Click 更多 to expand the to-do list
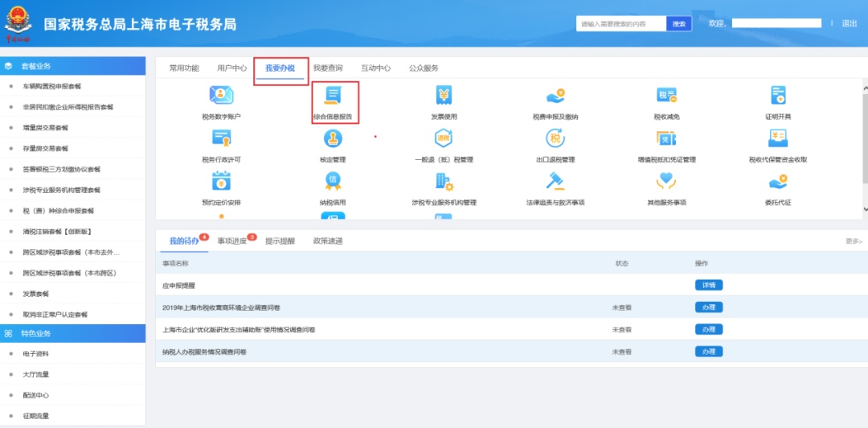This screenshot has height=428, width=868. coord(853,241)
